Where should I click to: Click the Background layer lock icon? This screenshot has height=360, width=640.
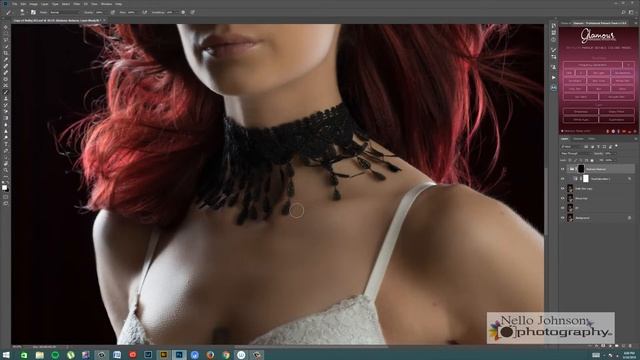pyautogui.click(x=629, y=218)
